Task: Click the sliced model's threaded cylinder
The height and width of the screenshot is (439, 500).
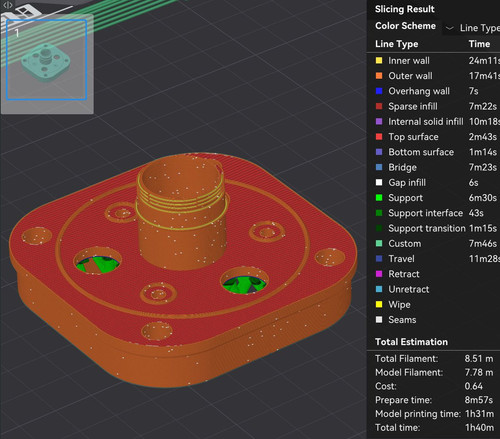Action: click(x=182, y=213)
